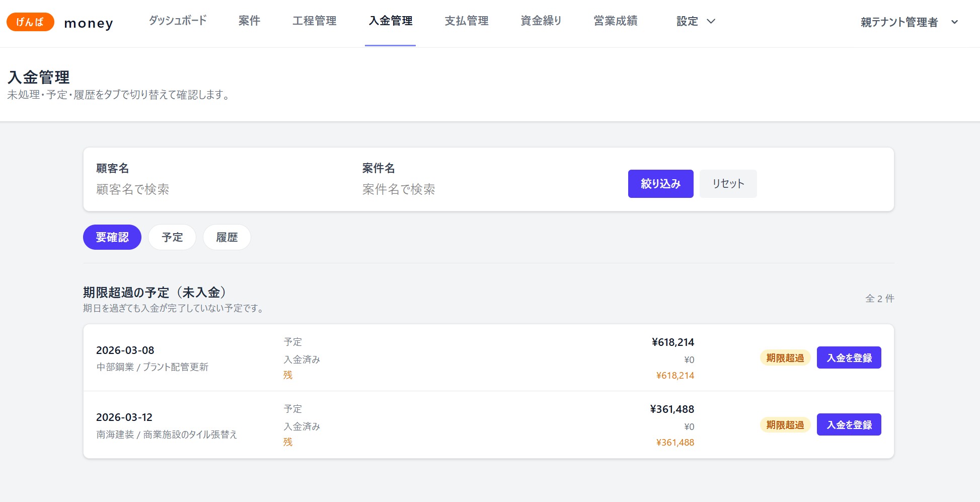Select the currently active 入金管理 tab
Image resolution: width=980 pixels, height=502 pixels.
click(390, 21)
